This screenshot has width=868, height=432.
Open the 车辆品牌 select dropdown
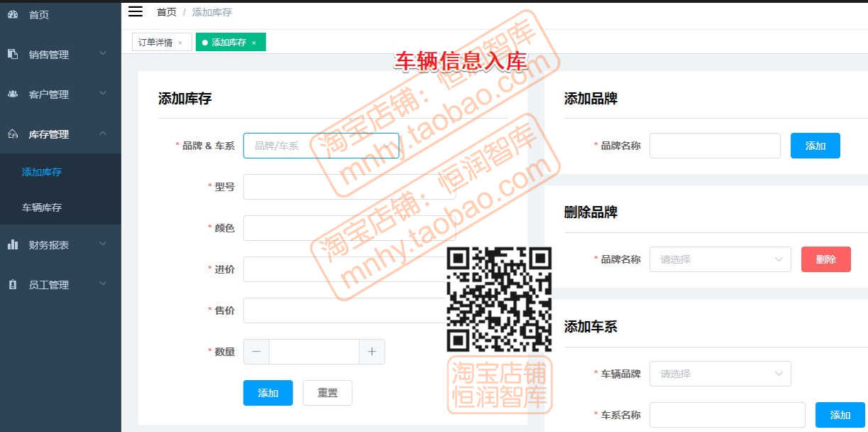point(720,373)
